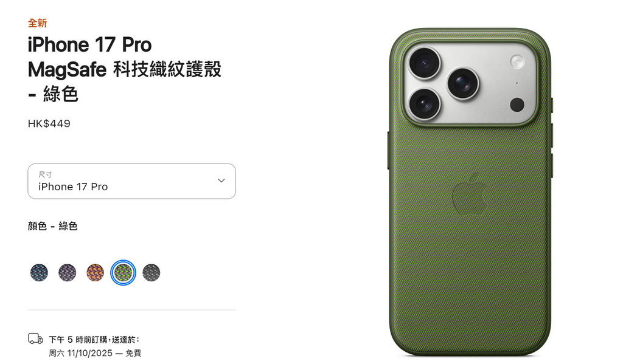
Task: Click the HK$449 price text
Action: (49, 124)
